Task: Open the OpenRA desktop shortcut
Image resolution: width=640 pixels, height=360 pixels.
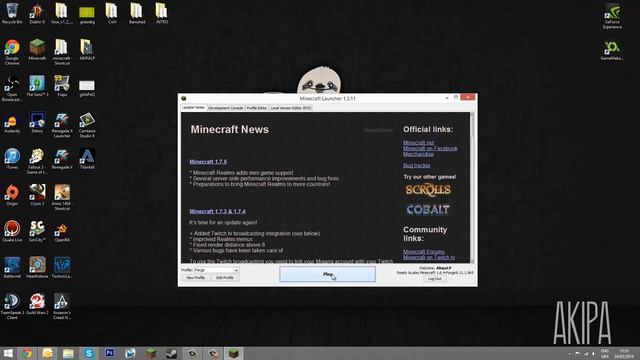Action: [x=62, y=231]
